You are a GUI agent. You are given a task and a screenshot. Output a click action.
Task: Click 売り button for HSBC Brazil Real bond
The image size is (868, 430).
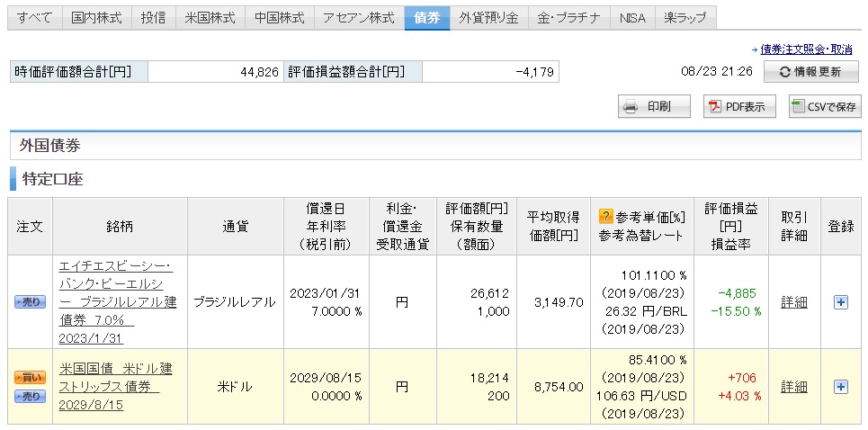(x=30, y=302)
